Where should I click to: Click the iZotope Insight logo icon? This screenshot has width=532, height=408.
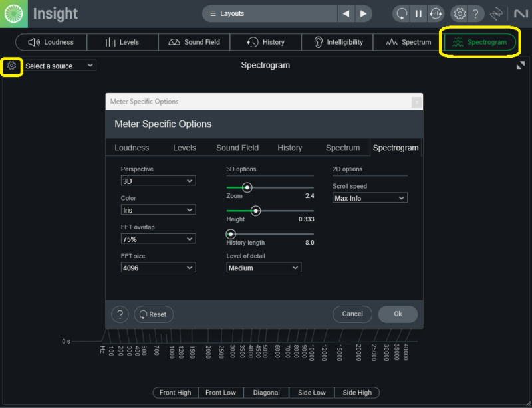coord(13,13)
